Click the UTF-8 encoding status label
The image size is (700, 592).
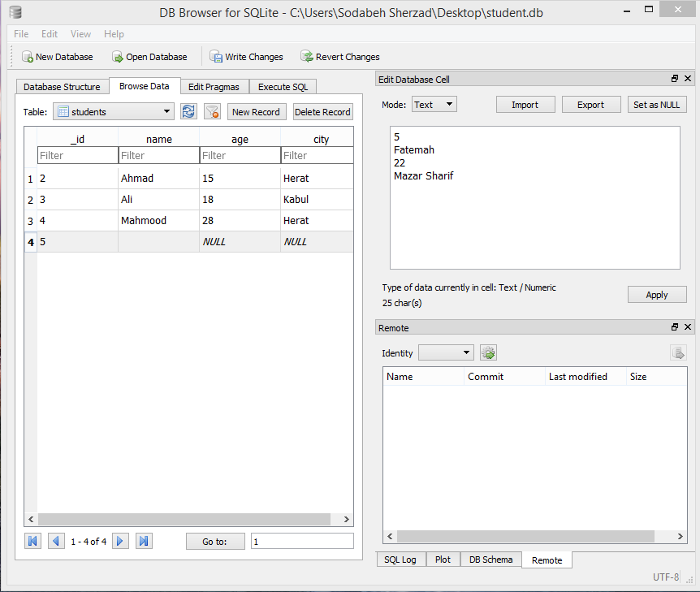point(666,577)
